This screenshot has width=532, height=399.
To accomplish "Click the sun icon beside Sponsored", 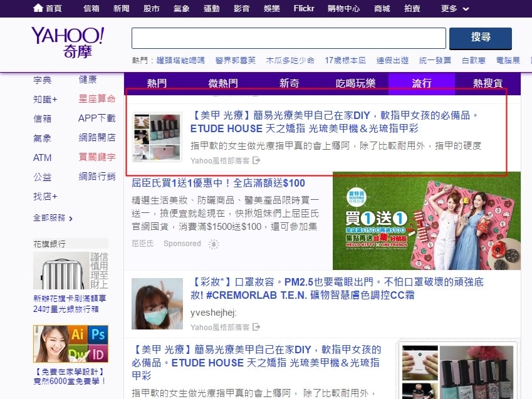I will pyautogui.click(x=214, y=244).
